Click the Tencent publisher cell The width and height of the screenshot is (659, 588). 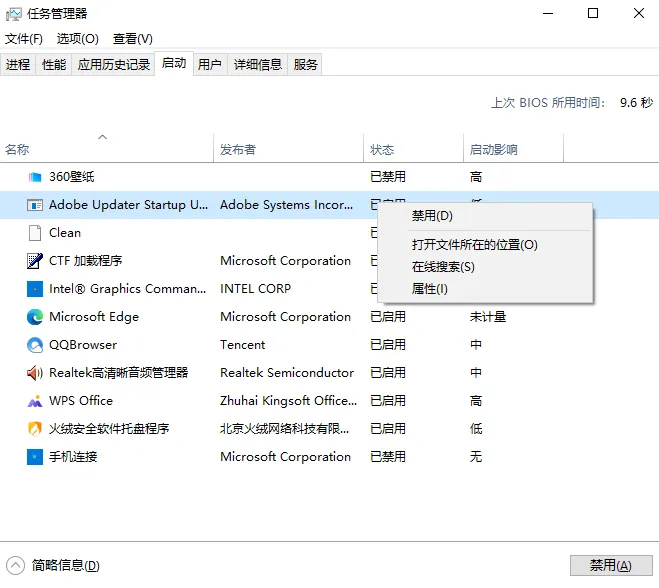pyautogui.click(x=243, y=345)
